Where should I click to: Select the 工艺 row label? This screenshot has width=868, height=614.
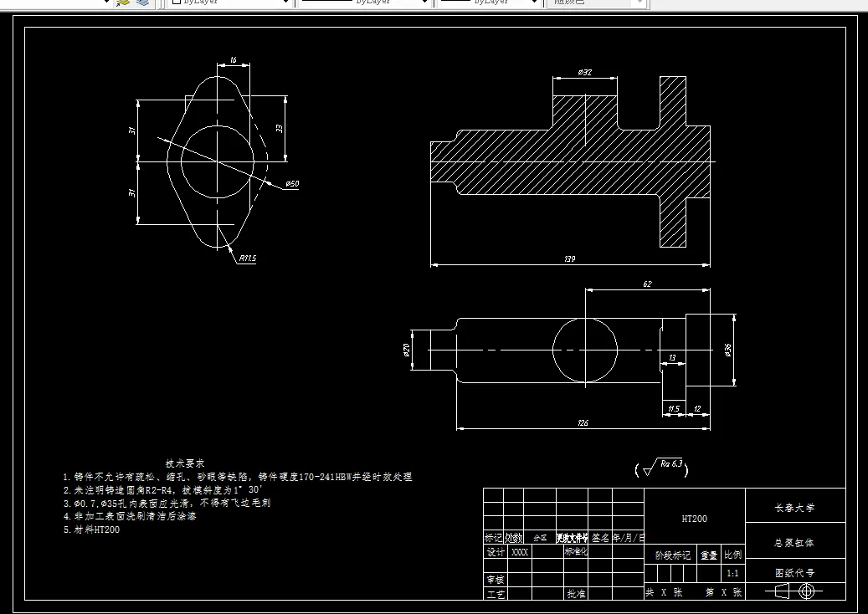(x=496, y=594)
